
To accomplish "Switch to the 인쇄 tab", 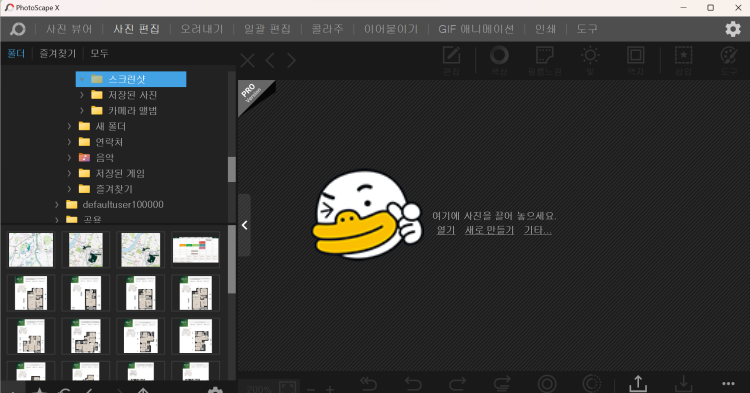I will pyautogui.click(x=545, y=29).
